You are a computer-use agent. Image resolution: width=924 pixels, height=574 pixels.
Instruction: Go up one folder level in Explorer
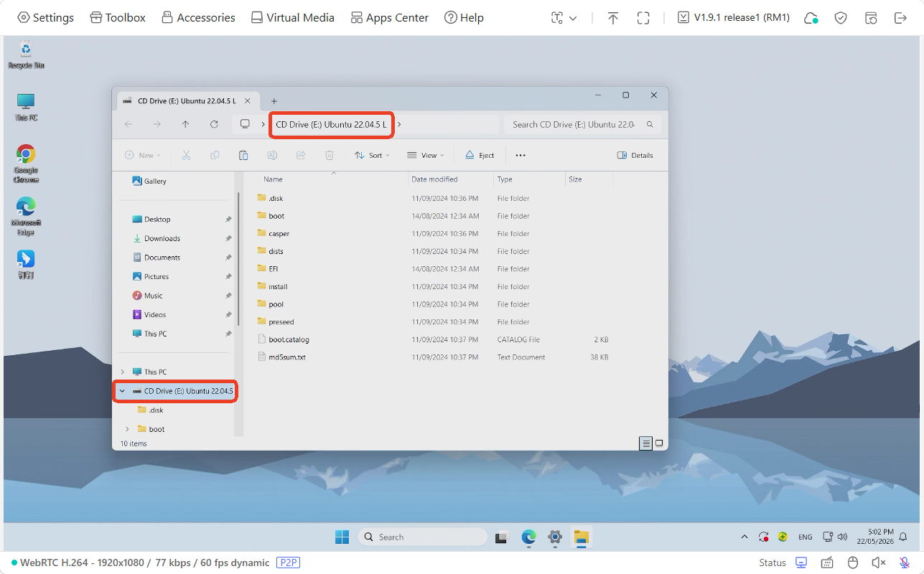coord(185,124)
